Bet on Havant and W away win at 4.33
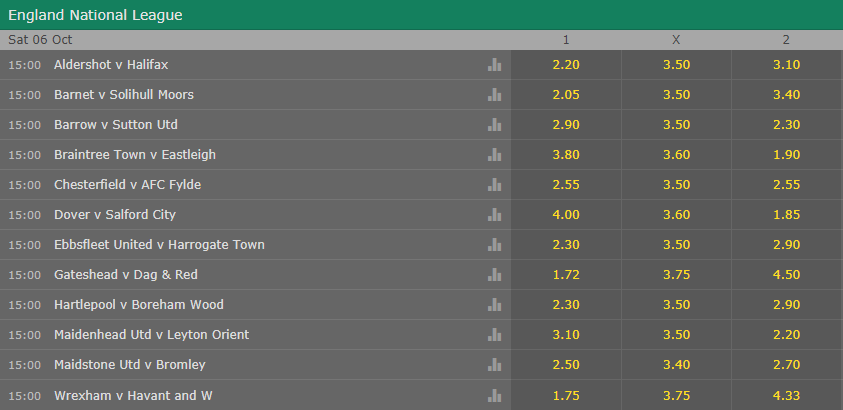843x410 pixels. tap(786, 395)
